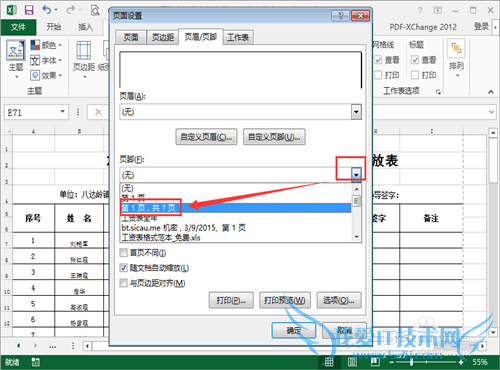Click the Name Box showing E71
The image size is (500, 370).
click(36, 112)
